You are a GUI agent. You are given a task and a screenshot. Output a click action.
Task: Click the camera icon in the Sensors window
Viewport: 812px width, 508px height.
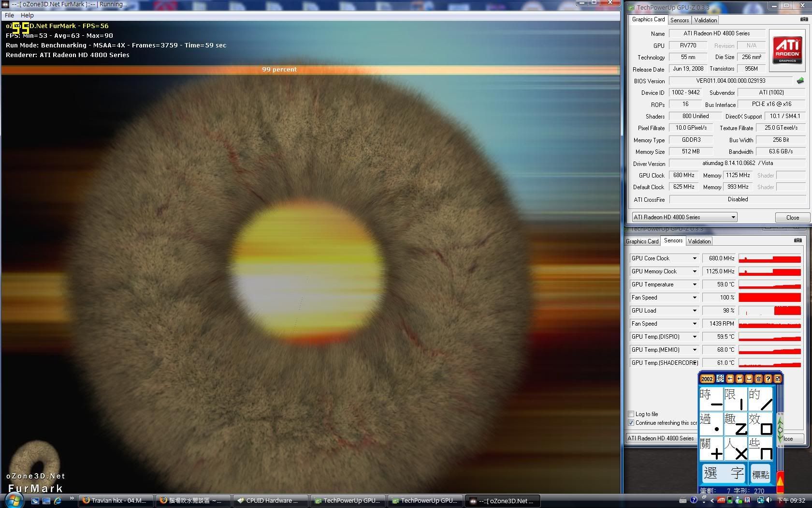point(797,240)
